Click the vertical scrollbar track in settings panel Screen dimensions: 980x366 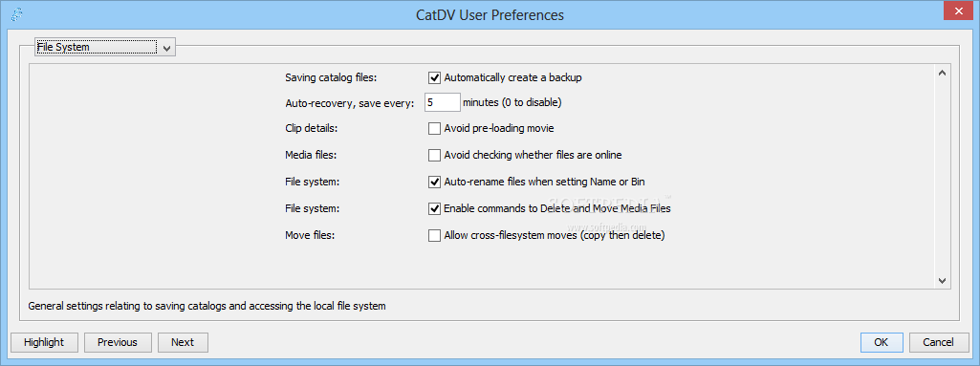[x=943, y=177]
